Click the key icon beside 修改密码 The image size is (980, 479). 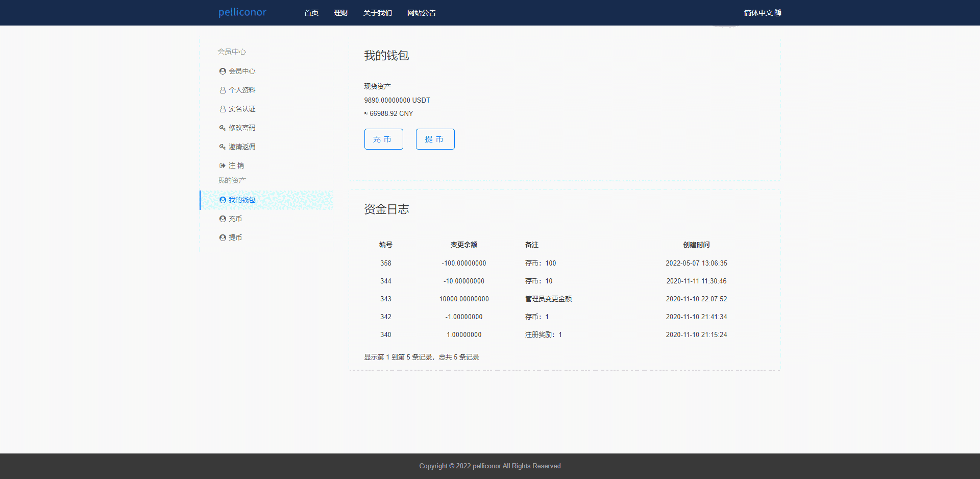[x=223, y=128]
